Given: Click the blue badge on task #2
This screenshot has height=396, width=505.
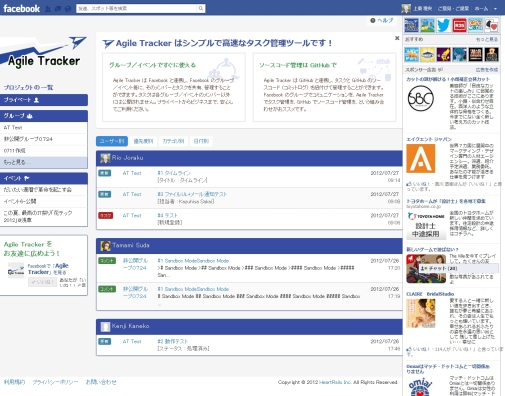Looking at the screenshot, I should tap(105, 341).
